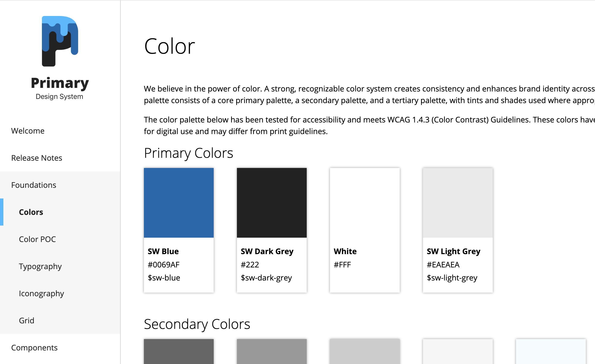Click the darkest grey secondary swatch
This screenshot has width=595, height=364.
tap(179, 351)
